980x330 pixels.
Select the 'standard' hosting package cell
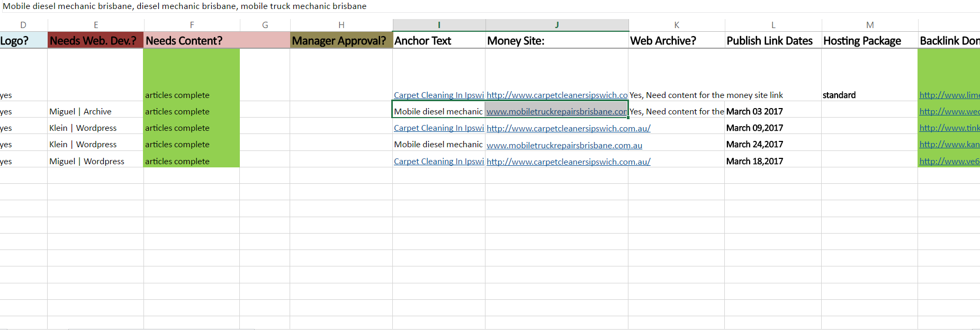[839, 95]
